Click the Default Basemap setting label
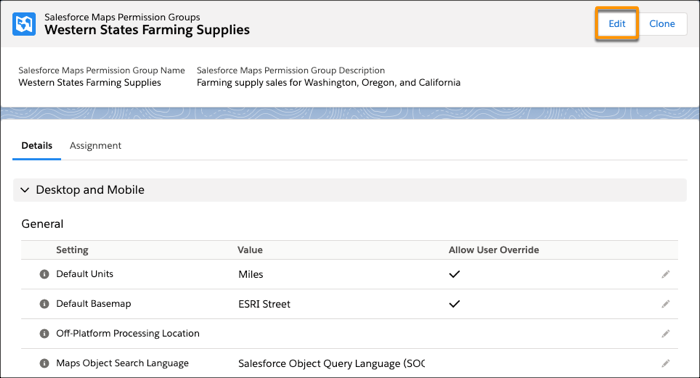 (93, 304)
